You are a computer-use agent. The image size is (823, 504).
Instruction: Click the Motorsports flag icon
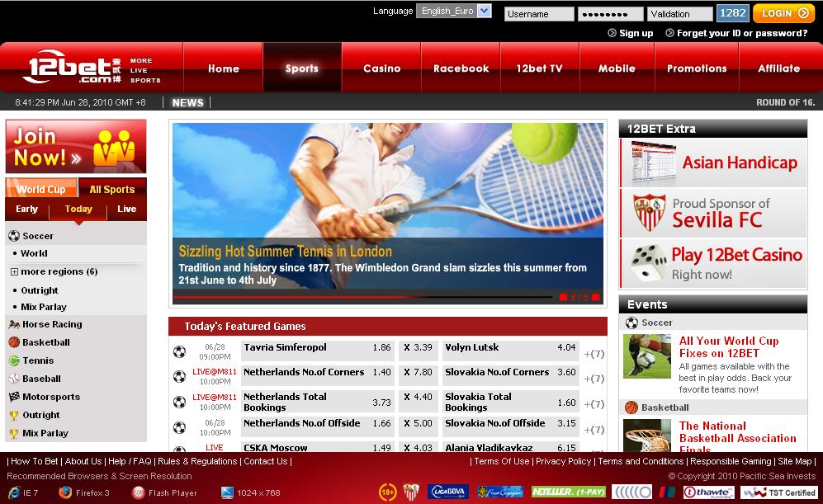pyautogui.click(x=14, y=397)
